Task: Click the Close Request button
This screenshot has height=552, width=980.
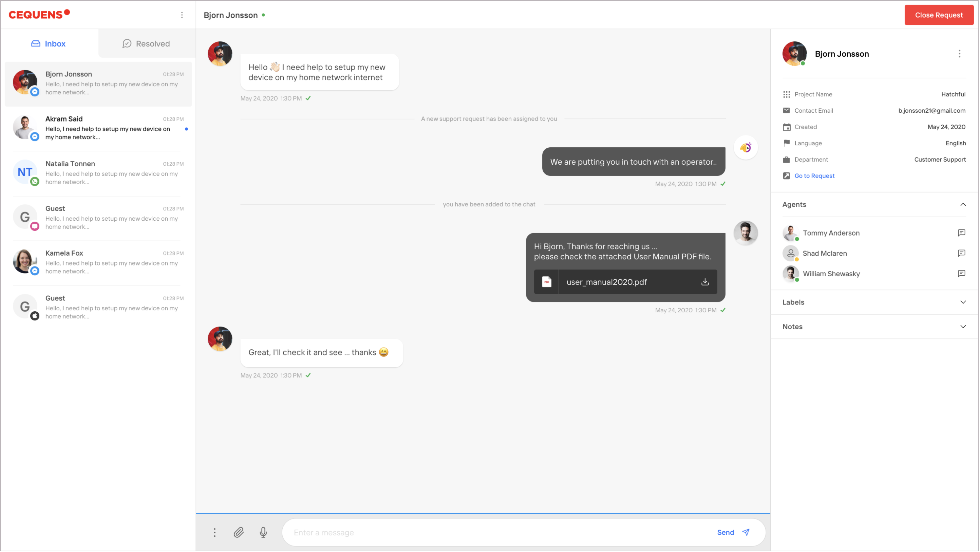Action: tap(939, 15)
